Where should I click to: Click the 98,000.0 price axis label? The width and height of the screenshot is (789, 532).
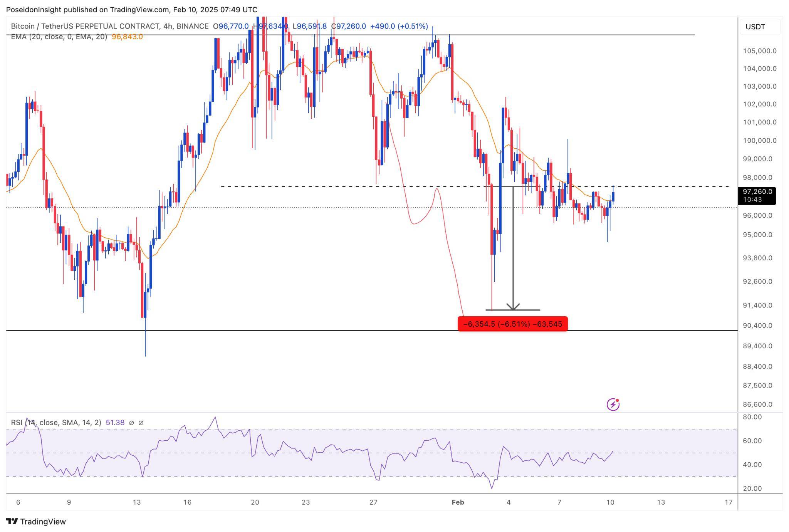click(757, 178)
